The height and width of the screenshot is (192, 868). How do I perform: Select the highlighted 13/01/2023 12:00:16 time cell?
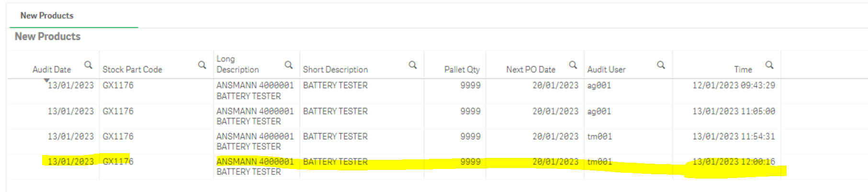click(x=733, y=162)
